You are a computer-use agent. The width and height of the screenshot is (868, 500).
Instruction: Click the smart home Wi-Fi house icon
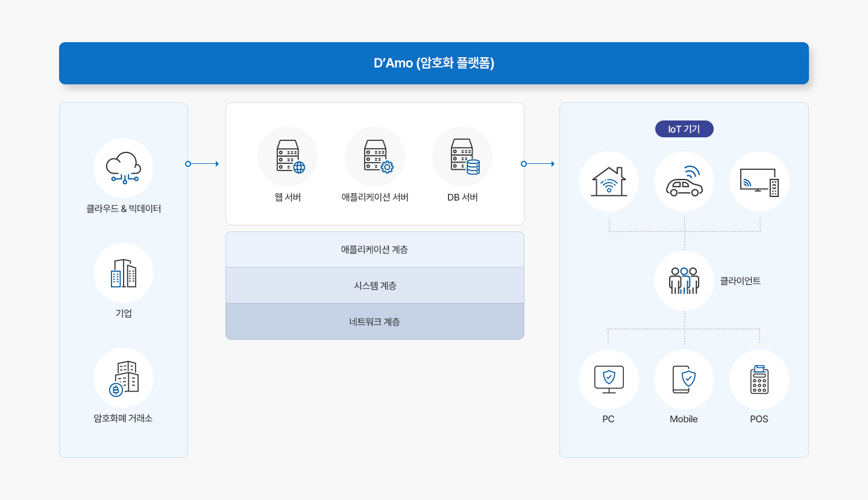(609, 181)
